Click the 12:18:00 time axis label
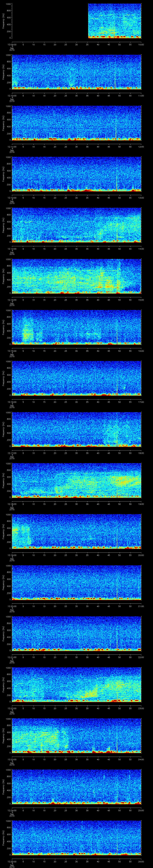Viewport: 153px width, 868px height. tap(12, 504)
